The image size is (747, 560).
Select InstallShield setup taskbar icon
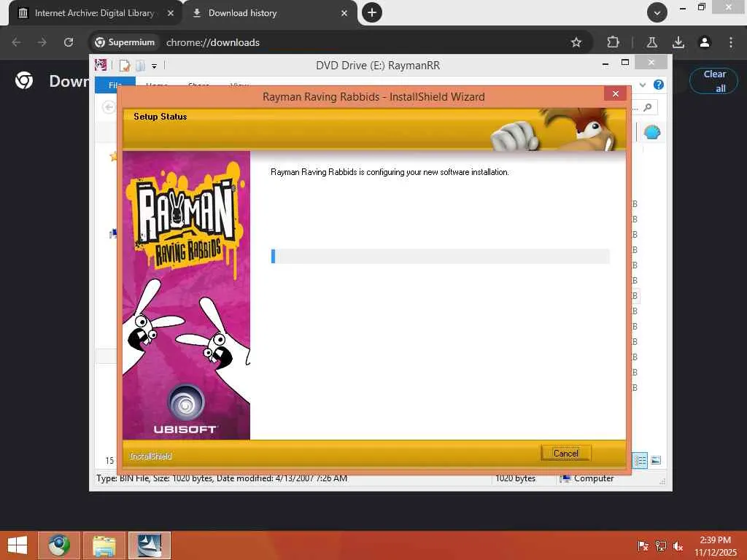tap(150, 545)
